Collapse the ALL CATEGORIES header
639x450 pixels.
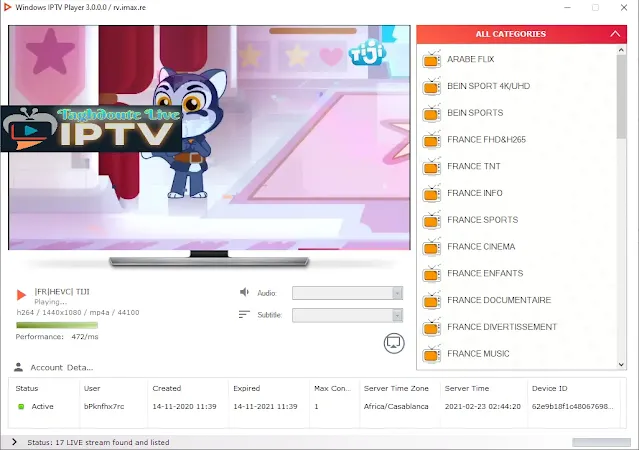pyautogui.click(x=521, y=34)
